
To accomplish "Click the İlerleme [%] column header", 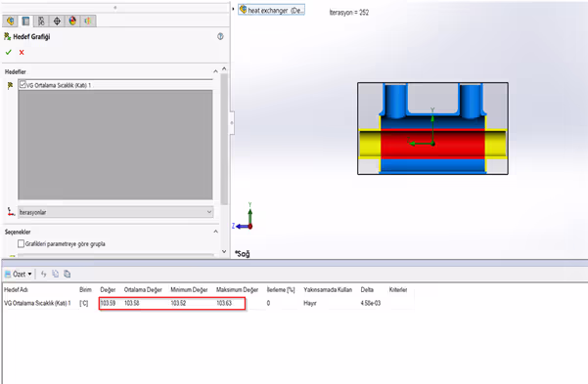I will point(281,289).
